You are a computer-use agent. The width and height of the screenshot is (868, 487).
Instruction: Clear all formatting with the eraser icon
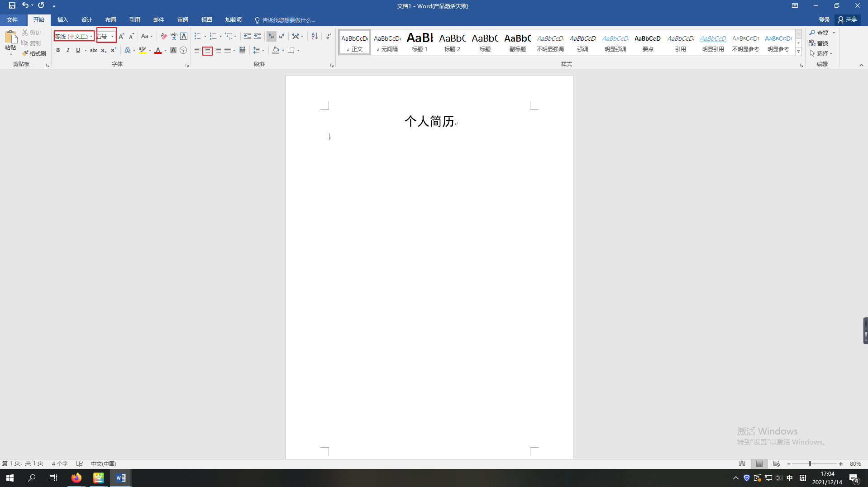164,36
